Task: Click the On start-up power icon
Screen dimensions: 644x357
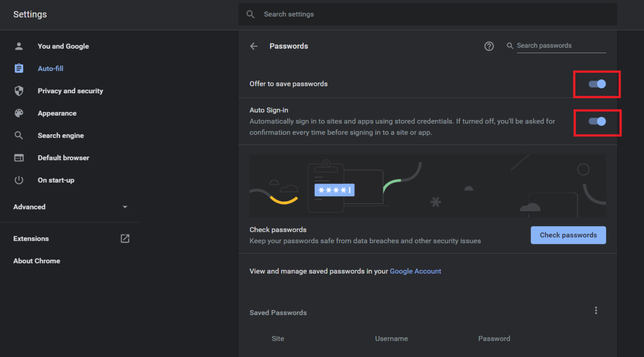Action: coord(19,180)
